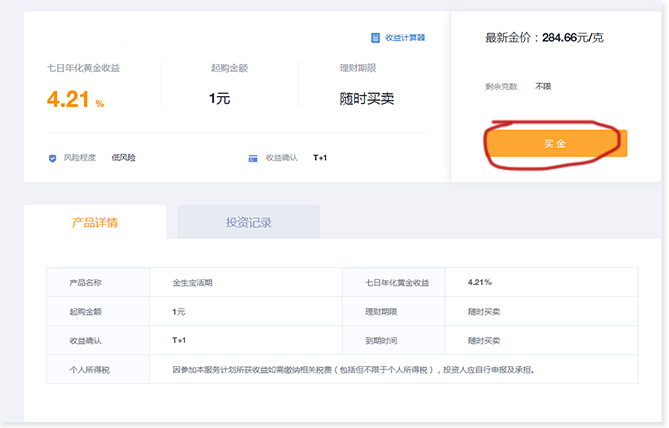Screen dimensions: 669x428
Task: Click the 金生宝活期 product name cell
Action: coord(192,283)
